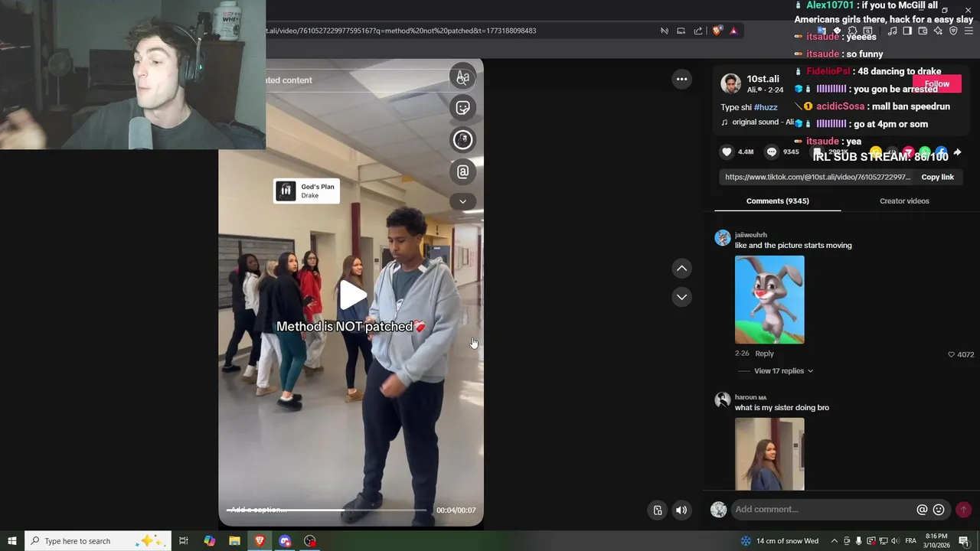
Task: Open haroun's comment image thumbnail
Action: 769,454
